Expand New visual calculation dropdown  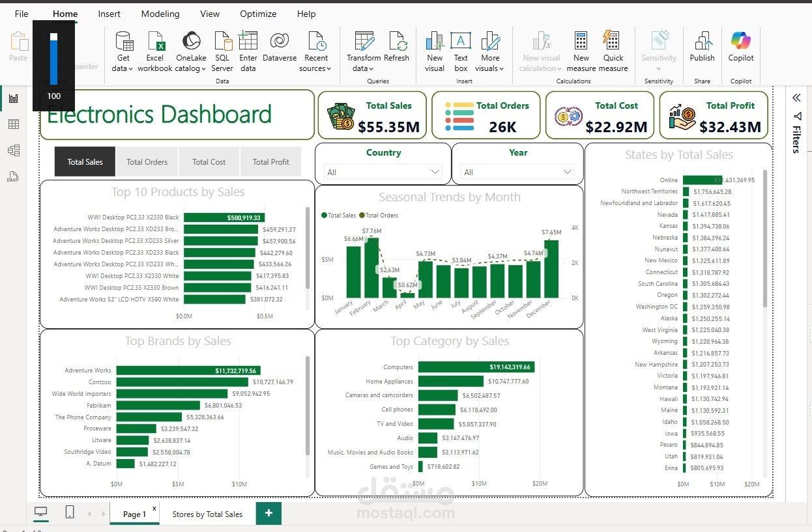click(559, 68)
